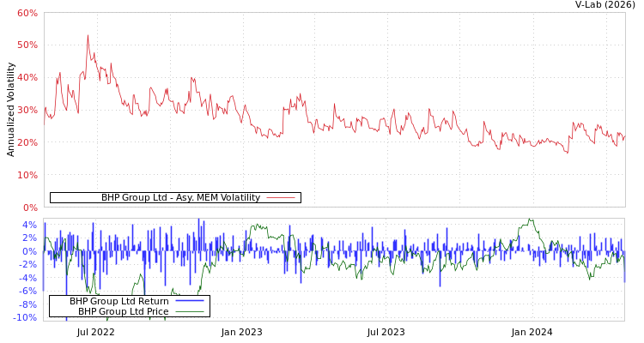644x343 pixels.
Task: Click the blue Return legend line sample
Action: click(x=189, y=302)
